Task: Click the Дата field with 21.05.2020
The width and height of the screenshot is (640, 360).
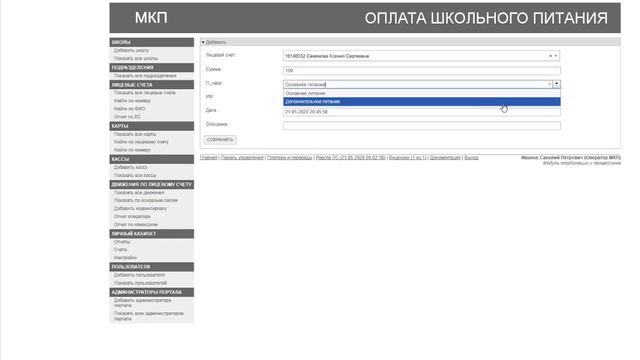Action: coord(422,112)
